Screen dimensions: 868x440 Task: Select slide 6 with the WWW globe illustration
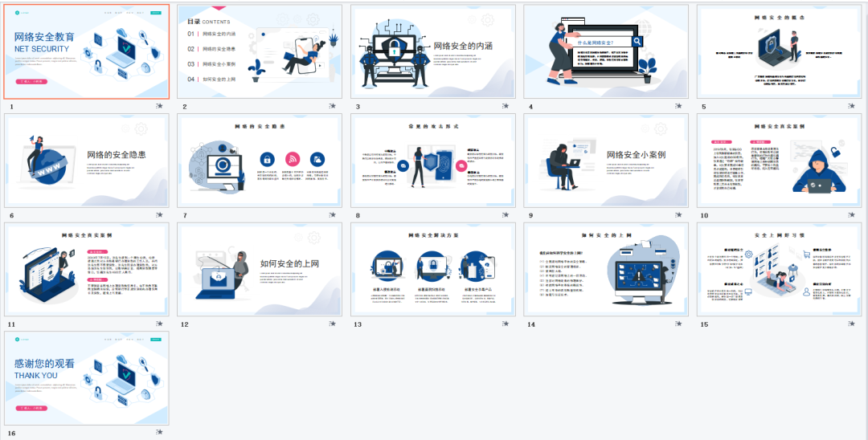[86, 161]
